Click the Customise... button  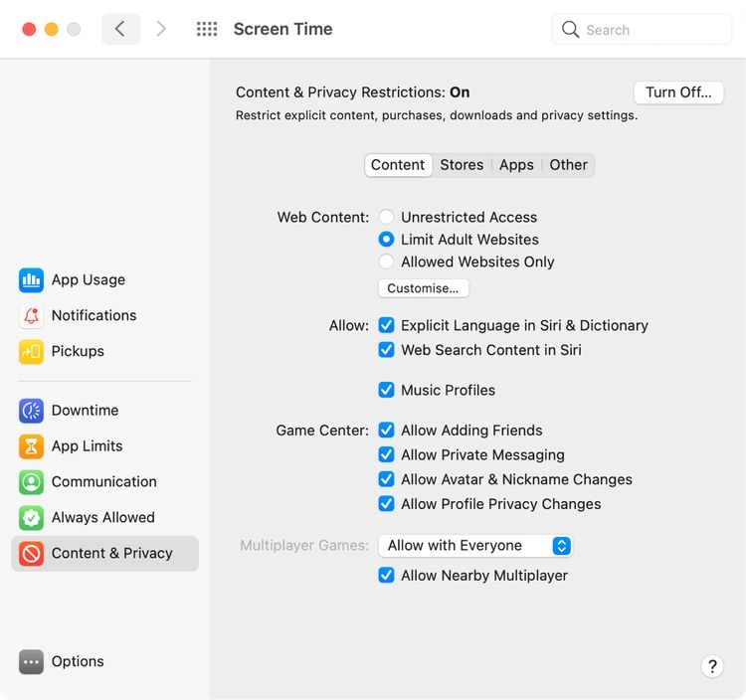coord(423,288)
